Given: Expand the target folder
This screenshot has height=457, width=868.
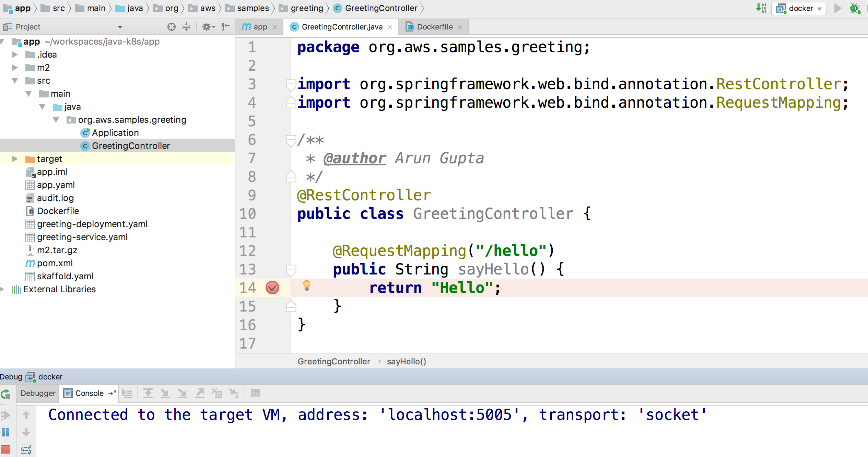Looking at the screenshot, I should [x=15, y=159].
